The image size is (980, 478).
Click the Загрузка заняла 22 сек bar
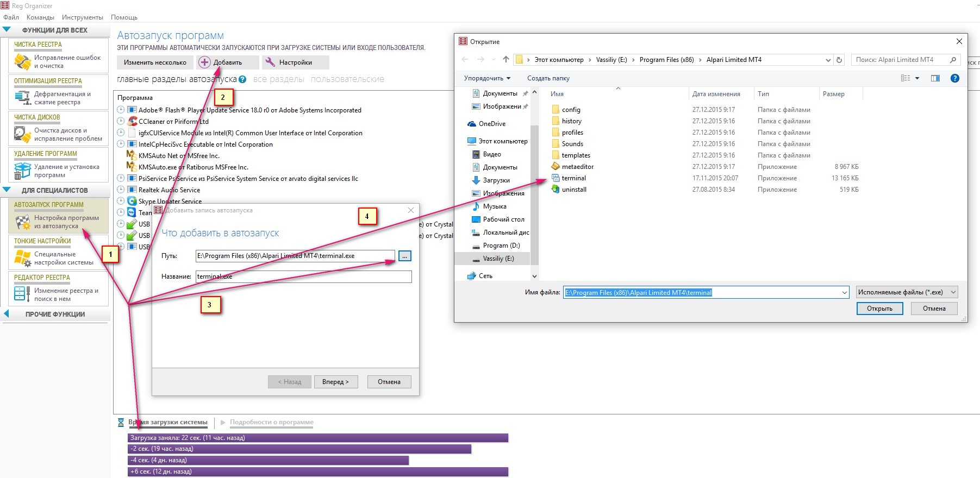click(318, 438)
